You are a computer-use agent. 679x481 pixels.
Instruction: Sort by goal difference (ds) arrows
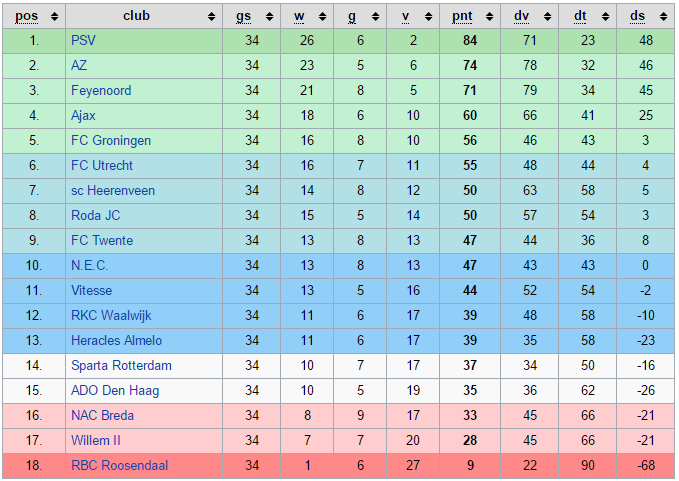click(x=663, y=16)
